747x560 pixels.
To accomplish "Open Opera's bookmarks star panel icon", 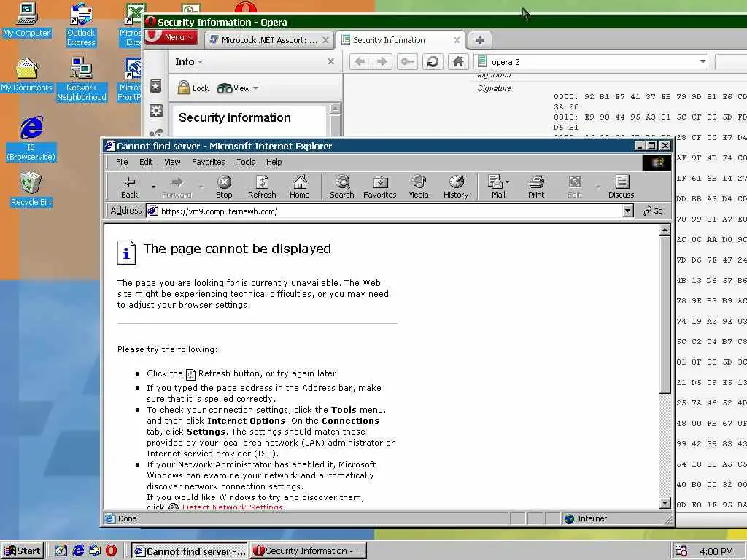I will (156, 86).
